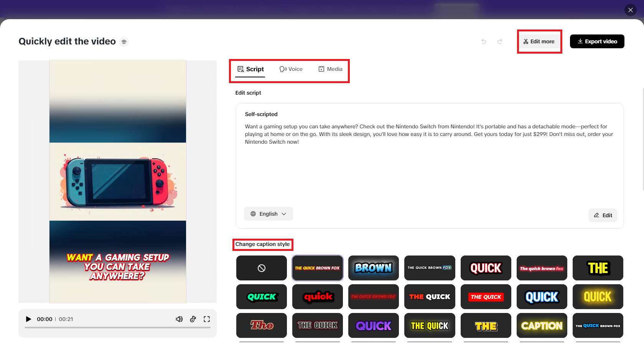Click the Export video button
The width and height of the screenshot is (644, 344).
click(597, 41)
